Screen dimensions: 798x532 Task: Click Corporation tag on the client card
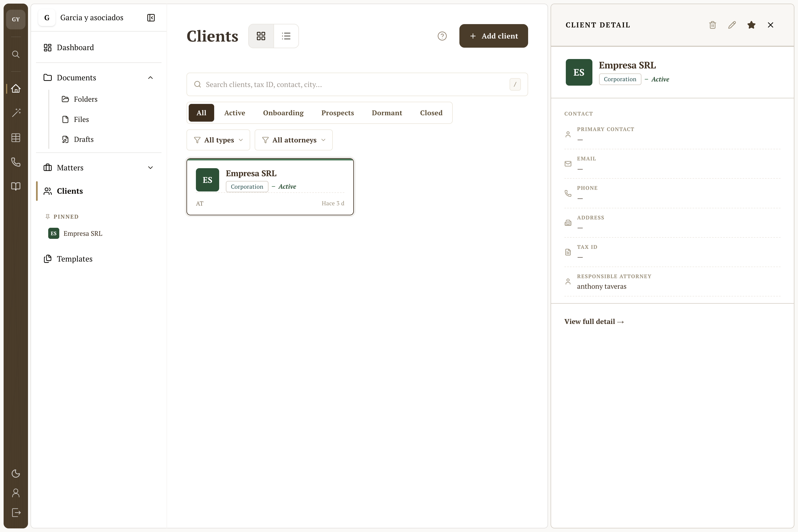247,186
